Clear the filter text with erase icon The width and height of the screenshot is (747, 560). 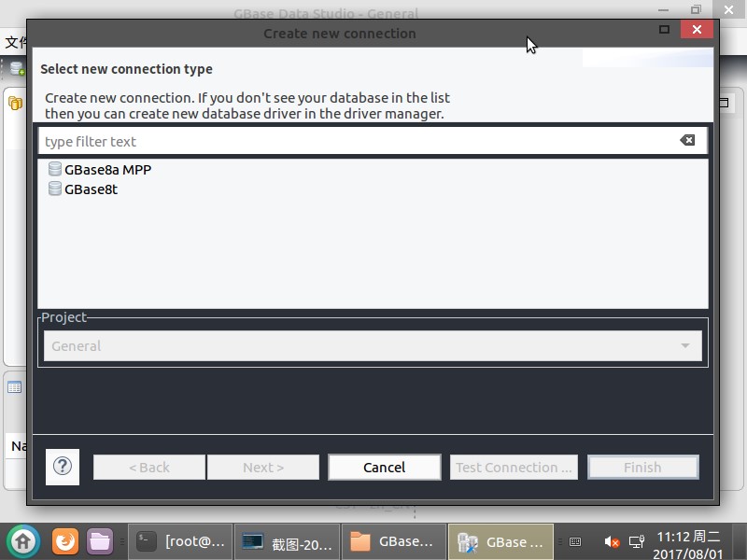point(687,140)
